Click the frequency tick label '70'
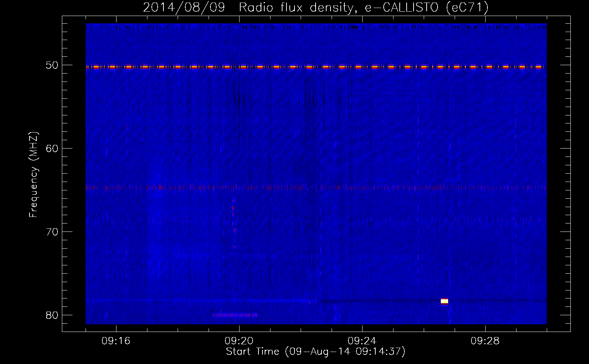The width and height of the screenshot is (589, 364). click(x=52, y=232)
